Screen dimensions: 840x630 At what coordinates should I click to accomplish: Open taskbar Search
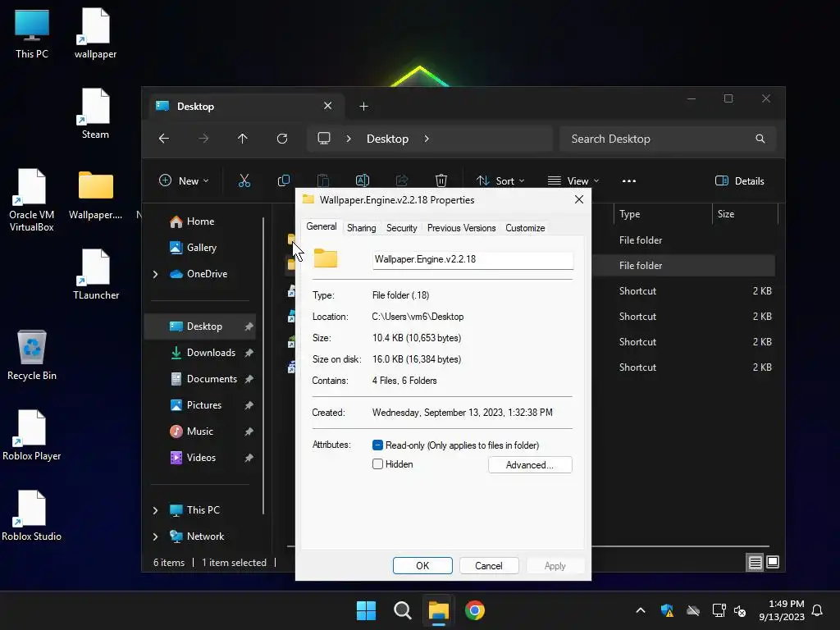pos(402,610)
